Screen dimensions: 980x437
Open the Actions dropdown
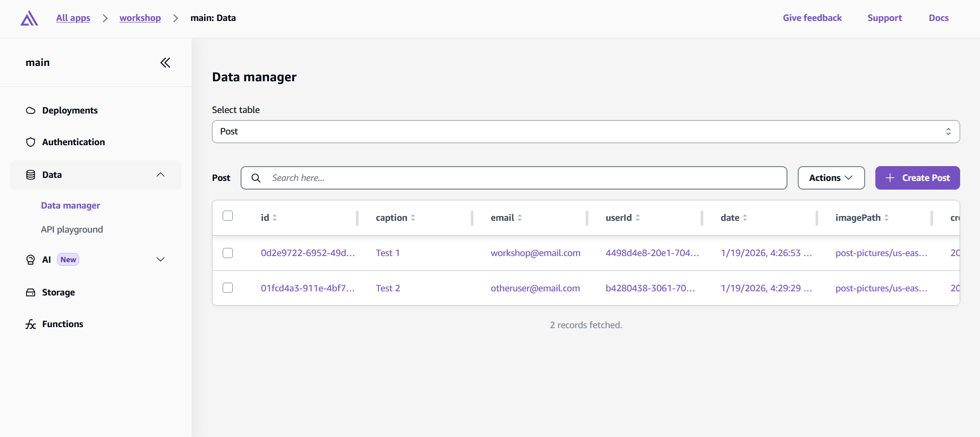tap(831, 178)
